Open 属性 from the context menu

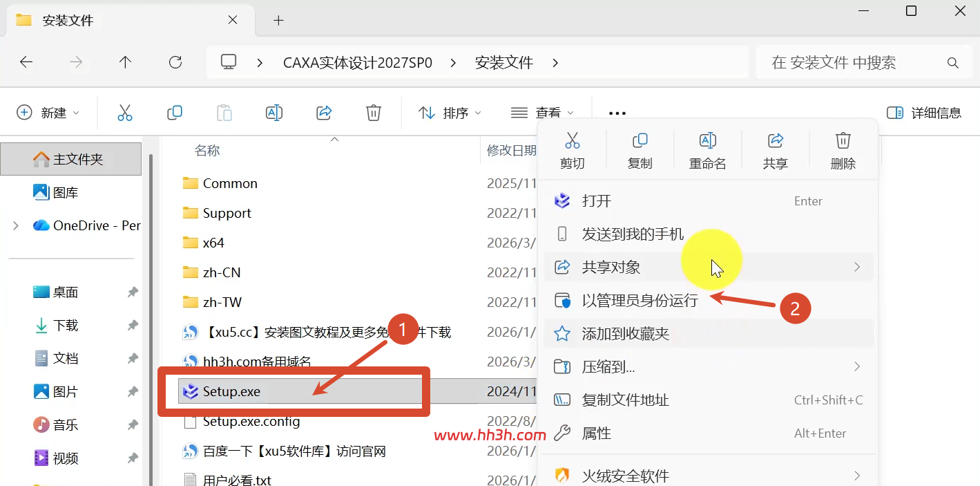(709, 433)
